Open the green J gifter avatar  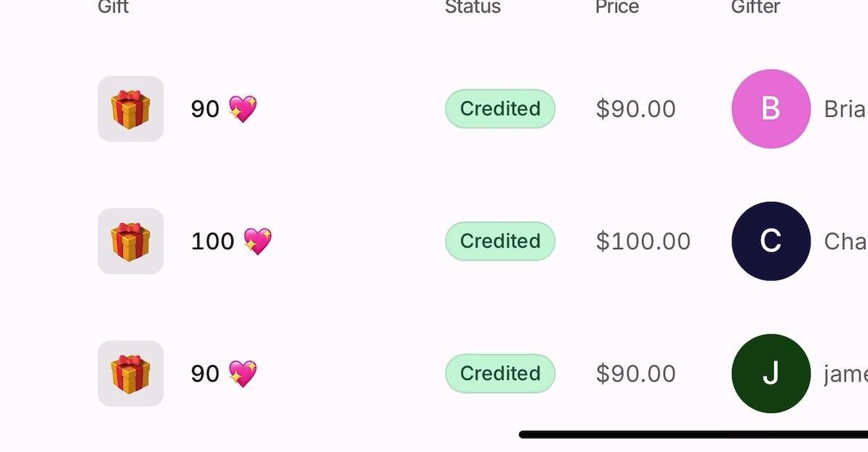pos(771,374)
